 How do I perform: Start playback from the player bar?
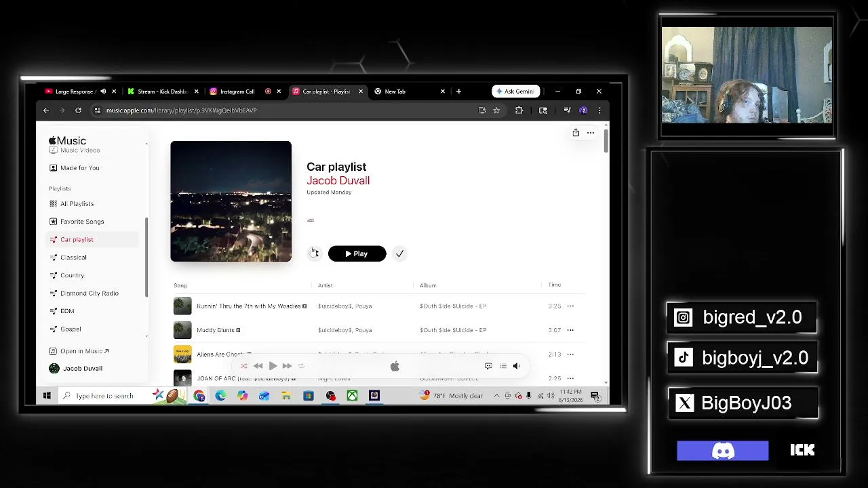pyautogui.click(x=273, y=366)
